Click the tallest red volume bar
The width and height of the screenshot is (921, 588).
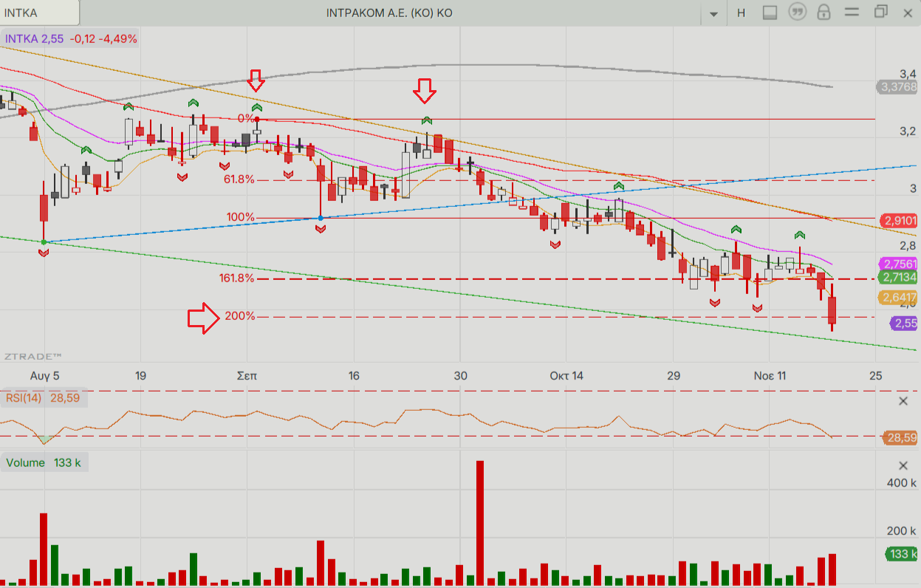pyautogui.click(x=480, y=522)
